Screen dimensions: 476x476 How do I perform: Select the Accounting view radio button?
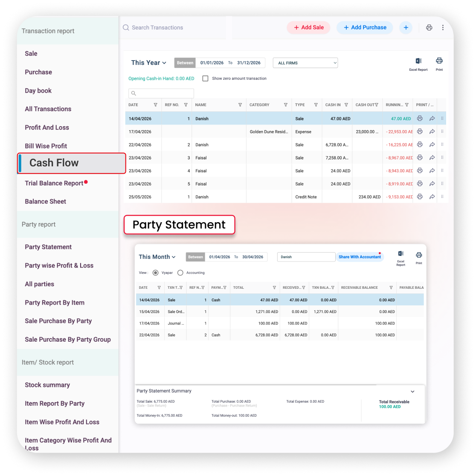180,273
